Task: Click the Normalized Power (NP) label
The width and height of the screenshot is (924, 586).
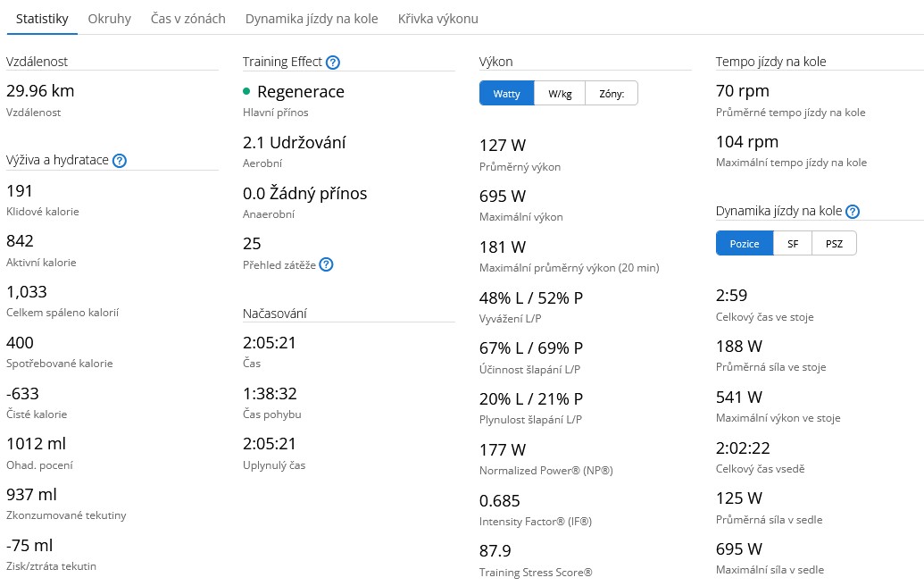Action: click(545, 471)
